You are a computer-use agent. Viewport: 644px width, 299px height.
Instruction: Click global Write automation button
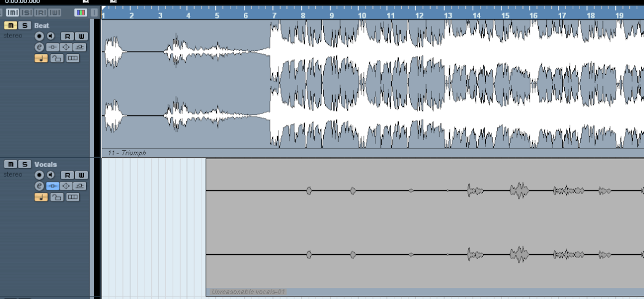[x=55, y=13]
